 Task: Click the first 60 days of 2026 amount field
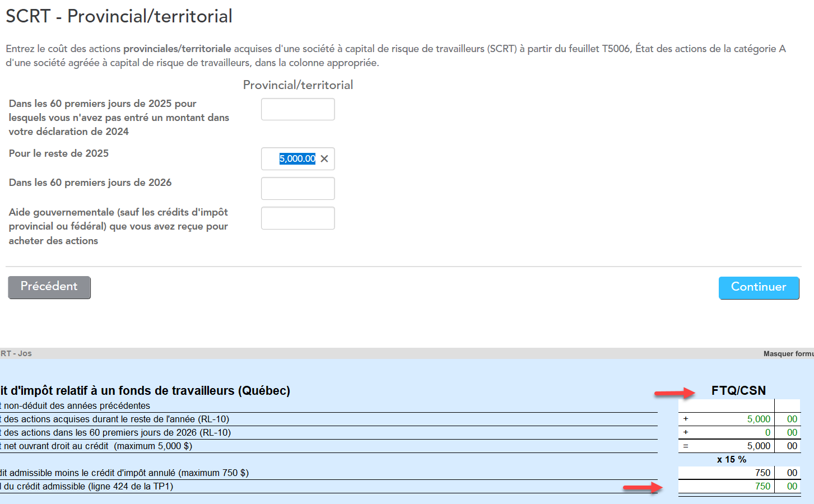click(298, 188)
